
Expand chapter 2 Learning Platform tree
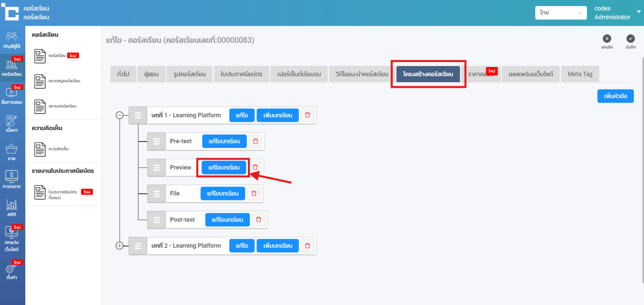point(120,246)
